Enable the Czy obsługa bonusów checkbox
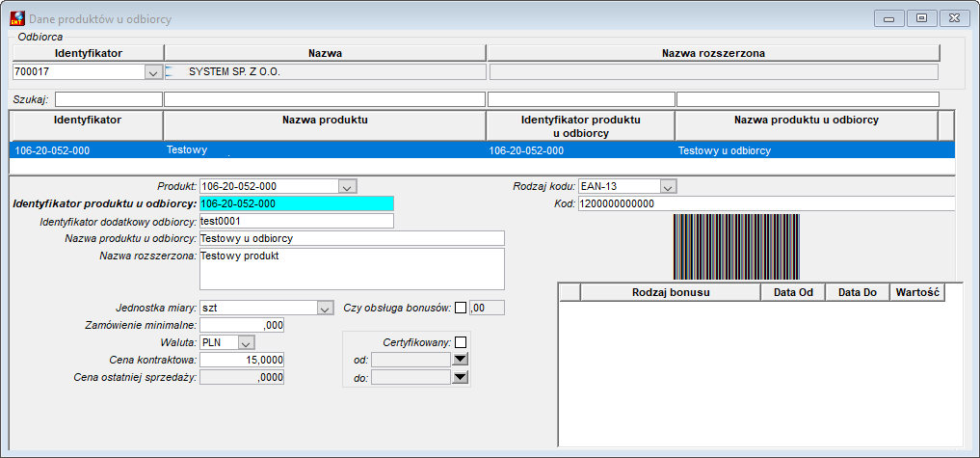This screenshot has height=458, width=980. [x=461, y=308]
